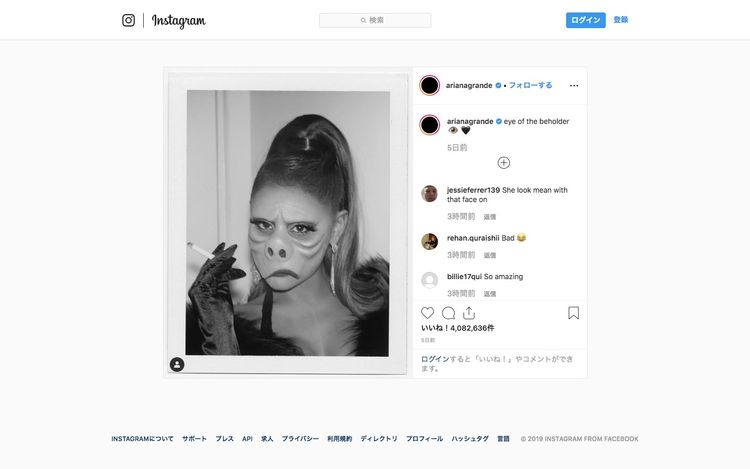Save post using bookmark icon
Viewport: 750px width, 469px height.
(574, 313)
